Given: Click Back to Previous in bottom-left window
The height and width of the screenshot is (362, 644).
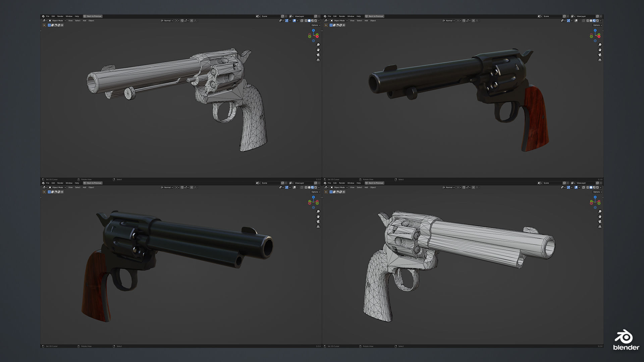Looking at the screenshot, I should [x=93, y=183].
